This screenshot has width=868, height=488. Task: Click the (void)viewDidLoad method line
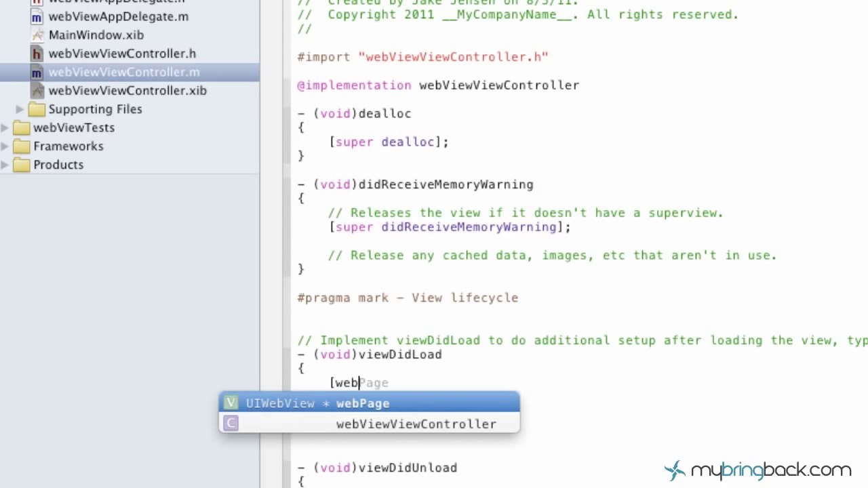pyautogui.click(x=370, y=354)
